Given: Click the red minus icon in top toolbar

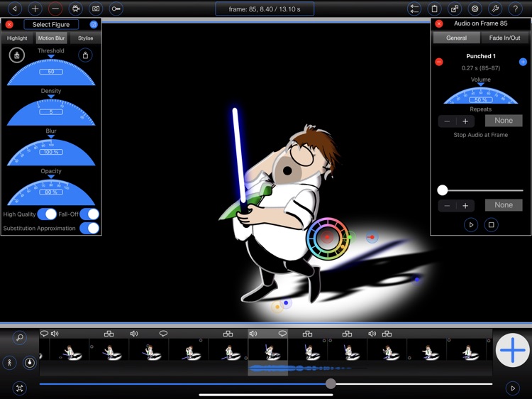Looking at the screenshot, I should pyautogui.click(x=55, y=9).
